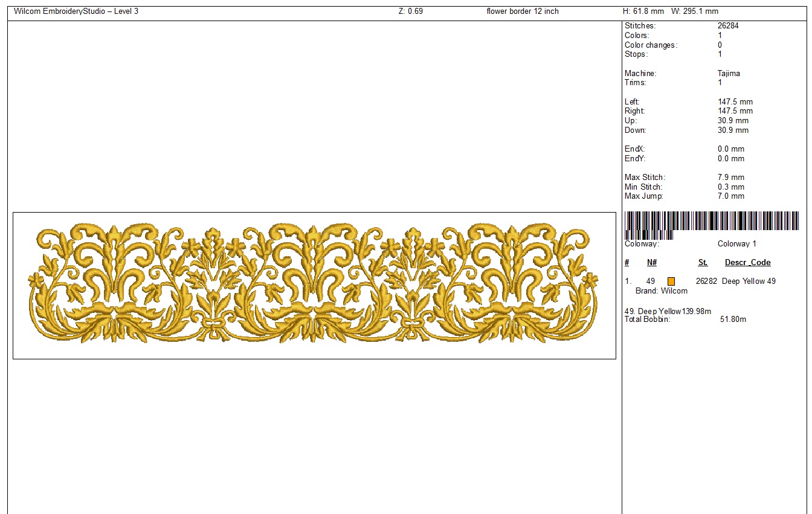Select the Max Stitch 7.9 mm value
812x514 pixels.
pyautogui.click(x=731, y=178)
